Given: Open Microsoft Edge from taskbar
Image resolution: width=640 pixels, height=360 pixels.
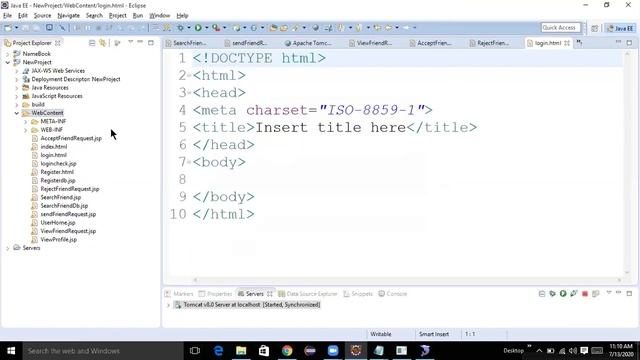Looking at the screenshot, I should [x=218, y=351].
